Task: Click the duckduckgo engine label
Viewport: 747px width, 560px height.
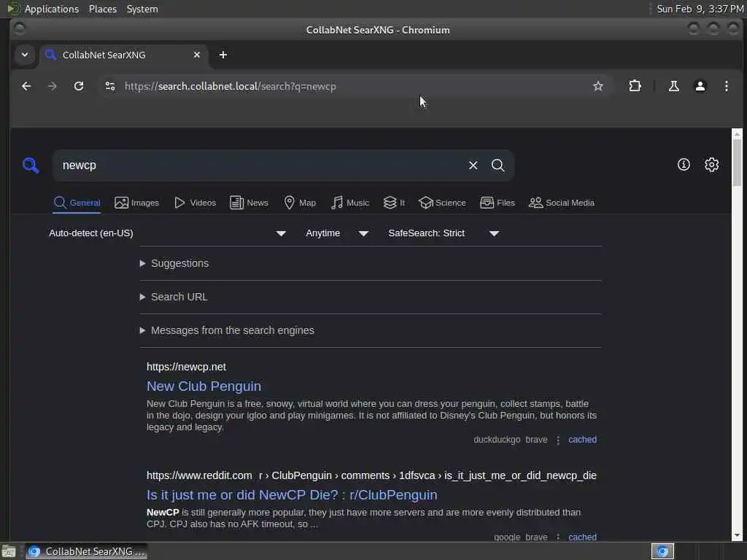Action: click(496, 440)
